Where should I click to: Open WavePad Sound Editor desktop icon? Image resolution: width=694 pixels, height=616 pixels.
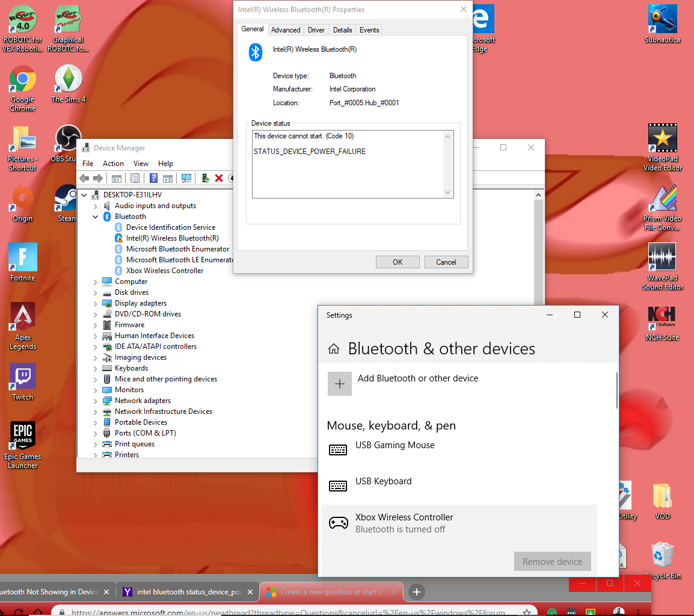(662, 266)
